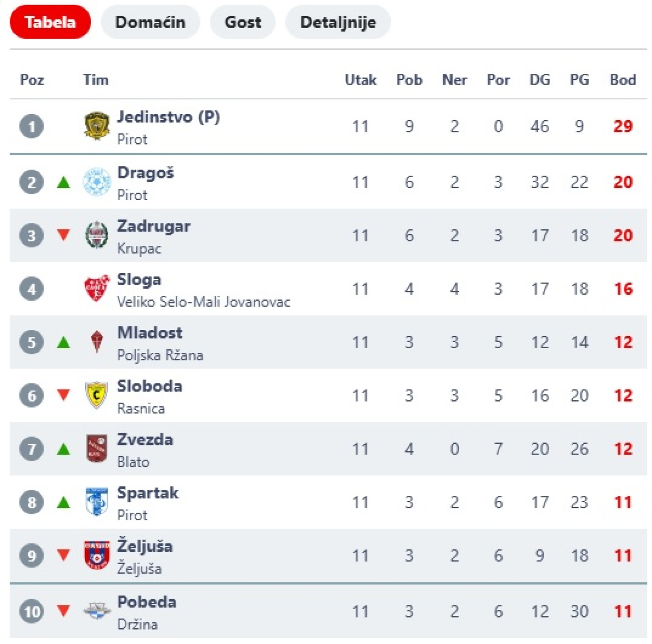Click the Spartak Pirot blue crest
Image resolution: width=652 pixels, height=644 pixels.
coord(96,502)
